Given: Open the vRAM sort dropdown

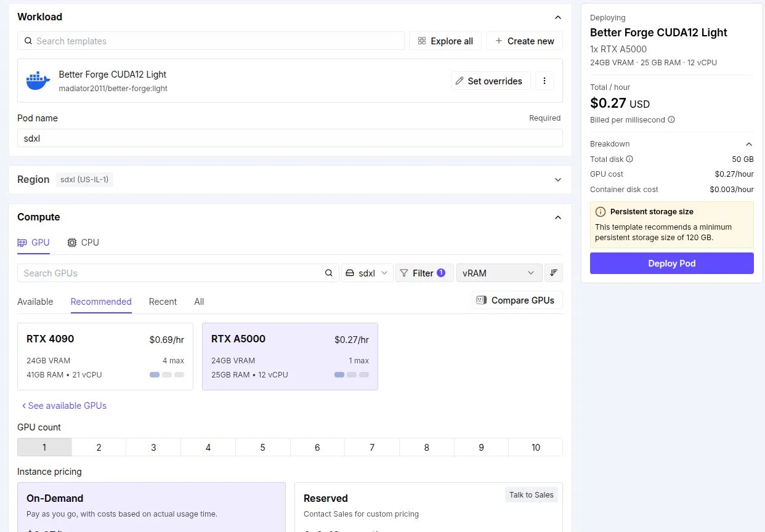Looking at the screenshot, I should click(x=500, y=273).
